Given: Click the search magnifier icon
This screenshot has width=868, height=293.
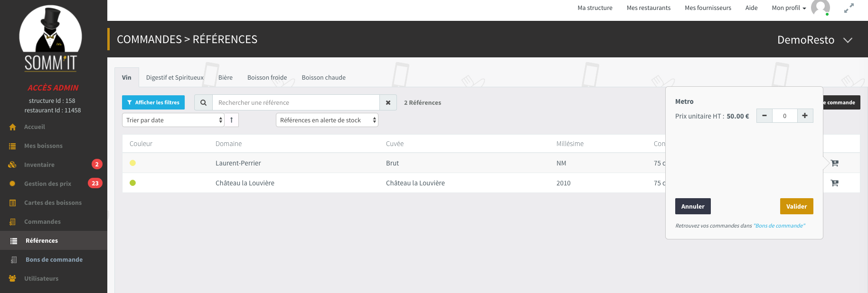Looking at the screenshot, I should (x=203, y=102).
